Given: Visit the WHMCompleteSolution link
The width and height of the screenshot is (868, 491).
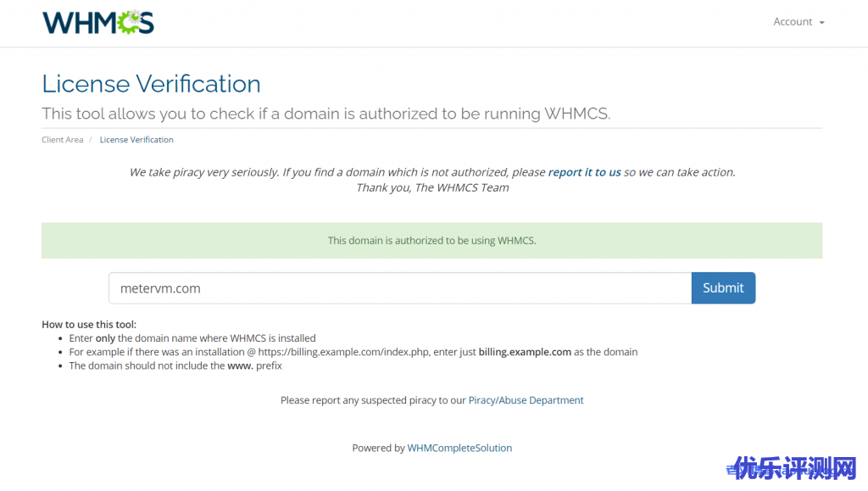Looking at the screenshot, I should click(x=459, y=448).
